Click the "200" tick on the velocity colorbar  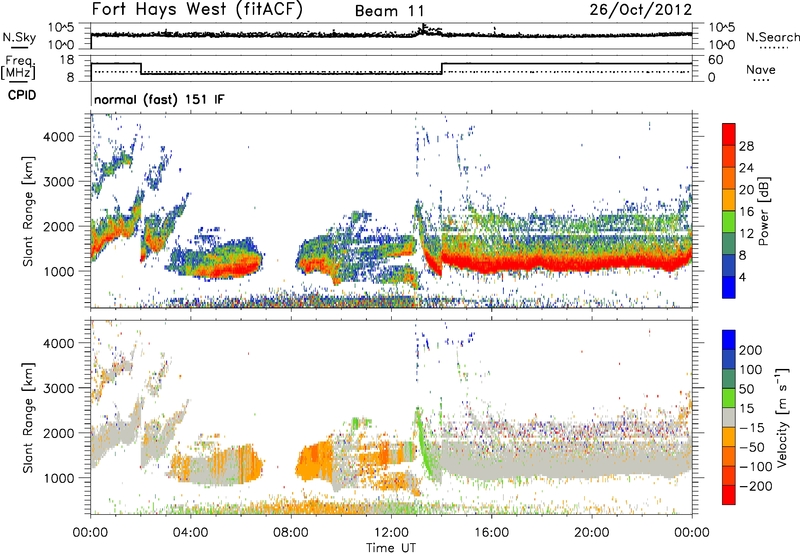[751, 350]
